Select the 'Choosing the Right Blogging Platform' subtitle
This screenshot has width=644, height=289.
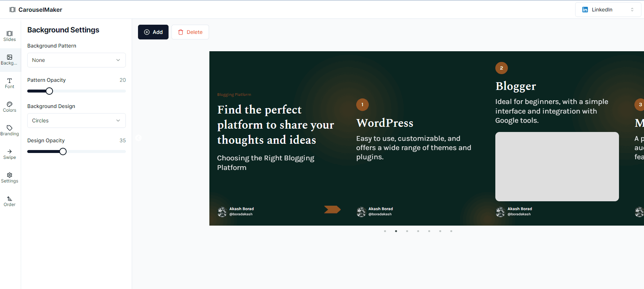point(266,163)
